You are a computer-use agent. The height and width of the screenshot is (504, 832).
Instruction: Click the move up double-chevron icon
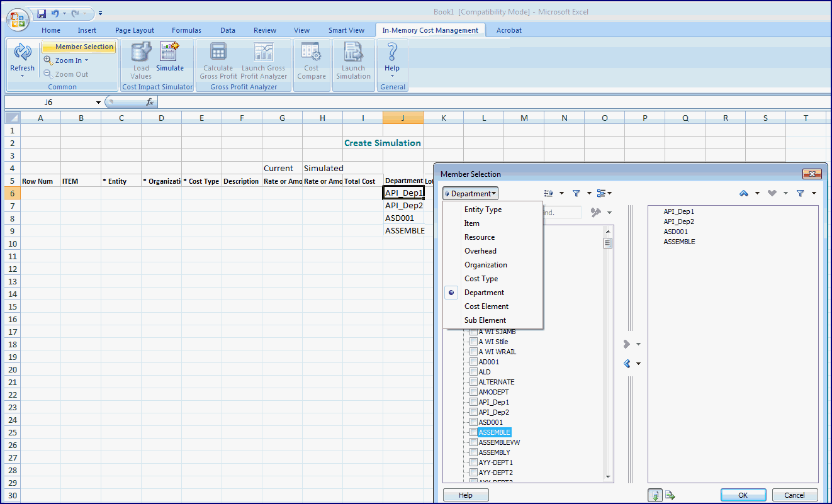[x=744, y=193]
